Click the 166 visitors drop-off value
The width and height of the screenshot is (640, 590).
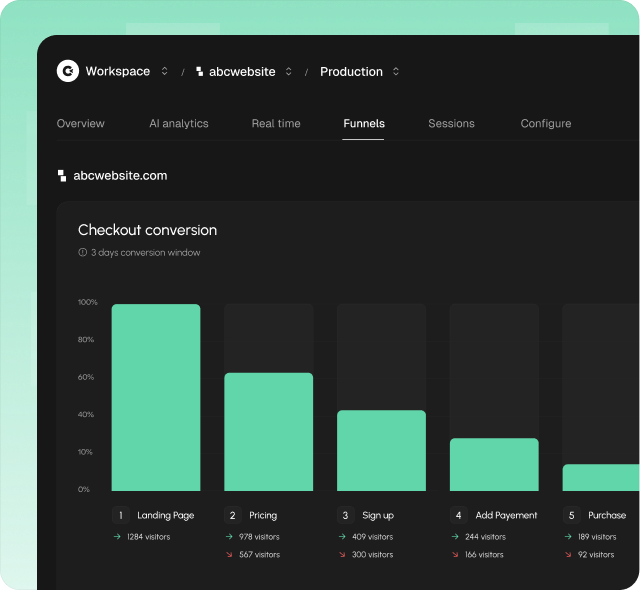click(x=484, y=555)
